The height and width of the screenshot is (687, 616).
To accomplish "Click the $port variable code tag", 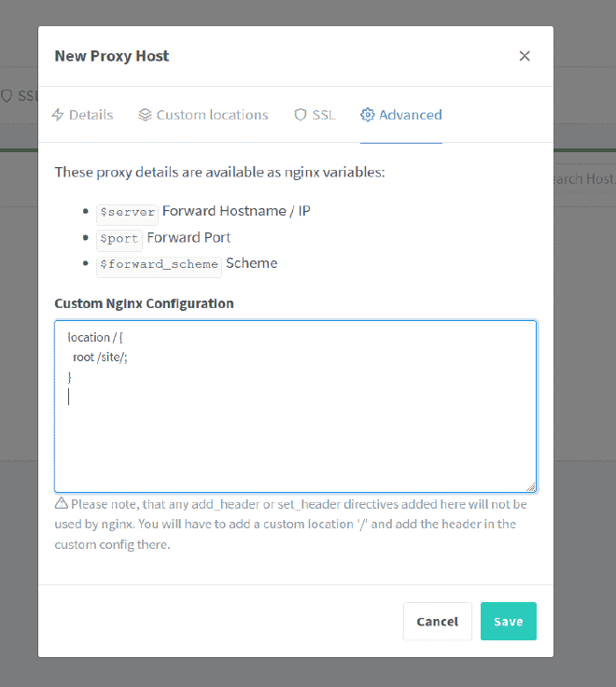I will [x=119, y=239].
